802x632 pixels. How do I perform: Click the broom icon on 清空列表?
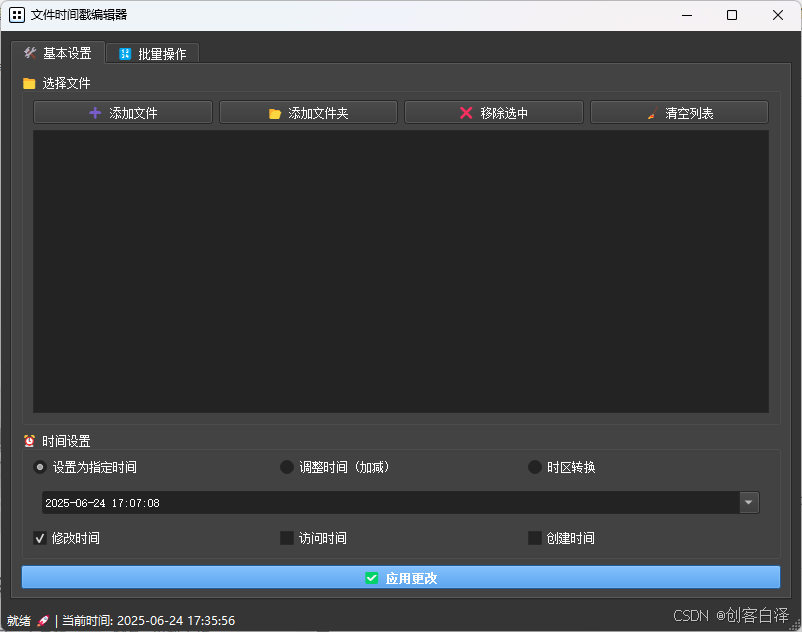point(652,114)
